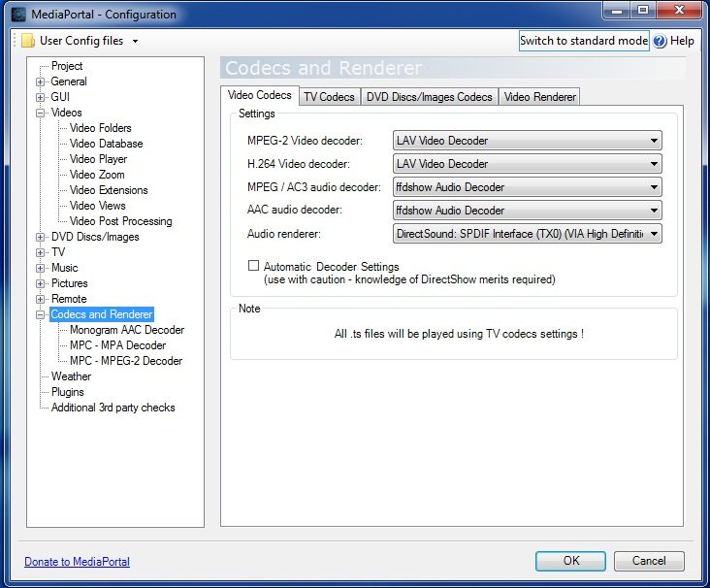Image resolution: width=710 pixels, height=588 pixels.
Task: Open the MPEG-2 Video decoder dropdown
Action: pos(527,141)
